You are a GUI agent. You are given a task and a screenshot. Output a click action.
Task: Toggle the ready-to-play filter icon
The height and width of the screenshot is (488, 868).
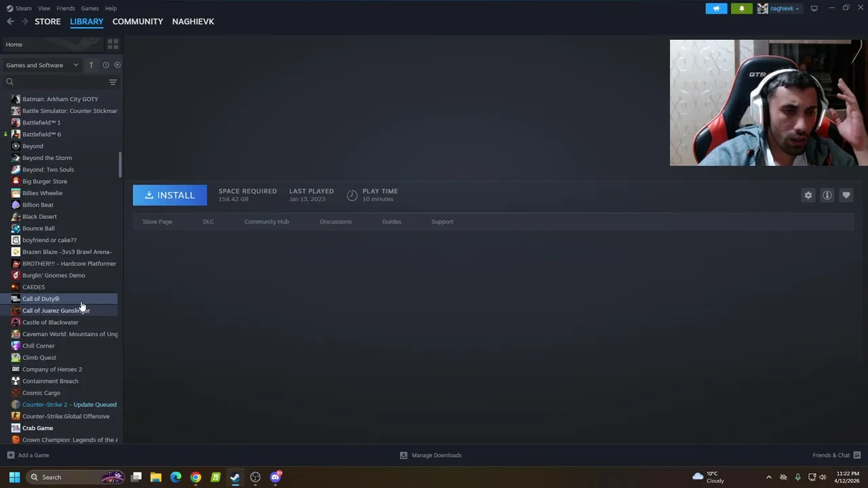pyautogui.click(x=117, y=65)
